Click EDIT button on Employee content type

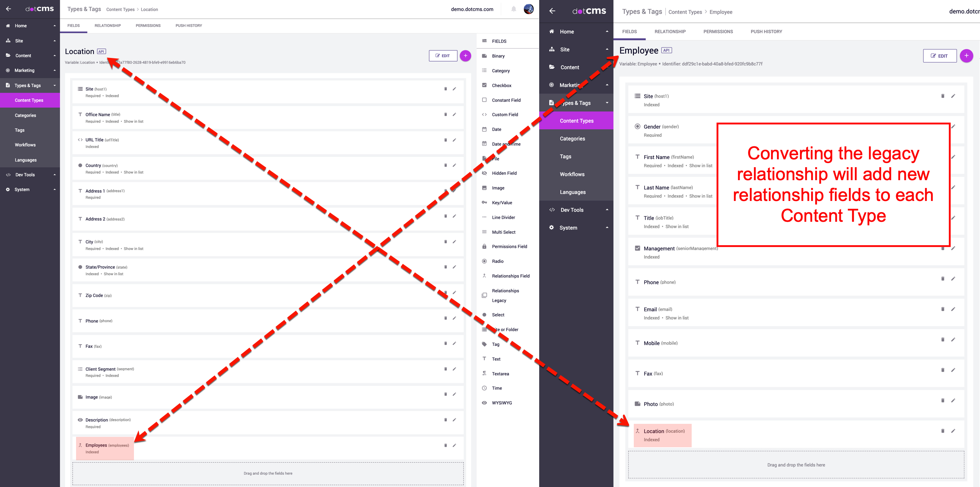click(940, 57)
